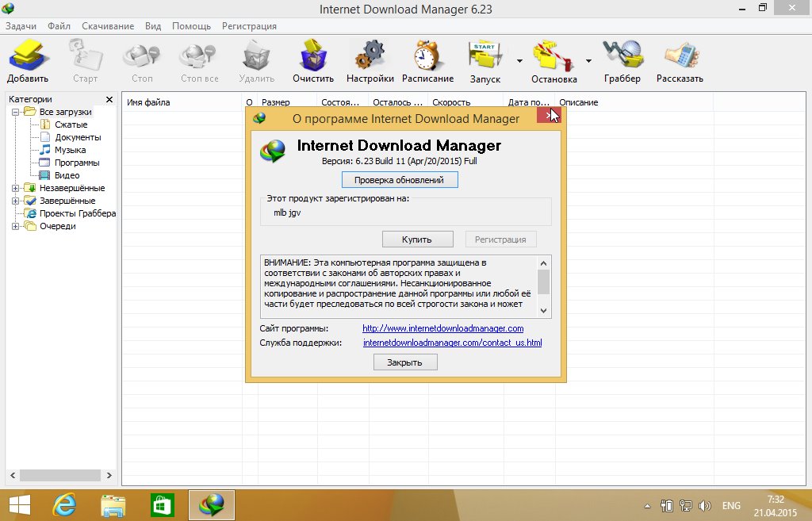Click the ENG language indicator
812x521 pixels.
tap(731, 505)
